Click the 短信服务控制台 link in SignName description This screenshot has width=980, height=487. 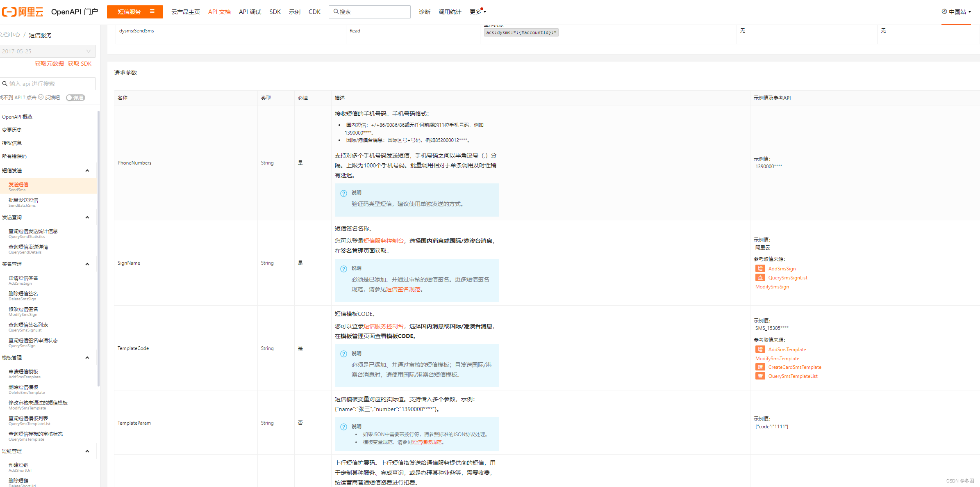383,241
